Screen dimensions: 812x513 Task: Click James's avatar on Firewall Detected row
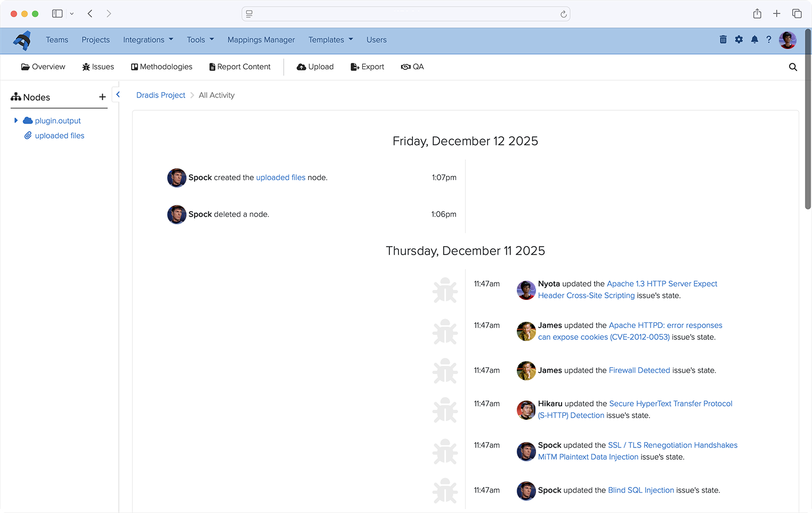click(x=526, y=371)
